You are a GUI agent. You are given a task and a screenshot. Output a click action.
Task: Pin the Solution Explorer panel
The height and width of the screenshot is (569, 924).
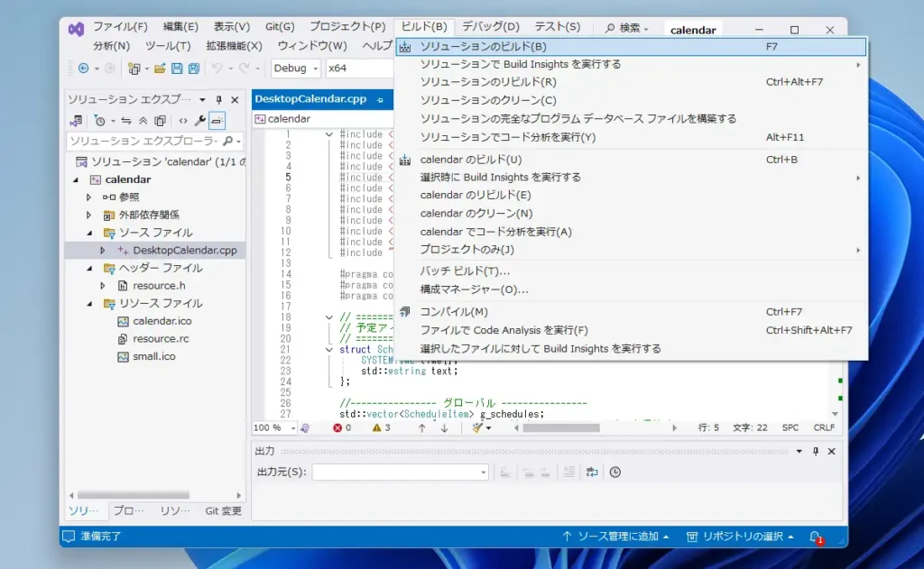[x=218, y=99]
